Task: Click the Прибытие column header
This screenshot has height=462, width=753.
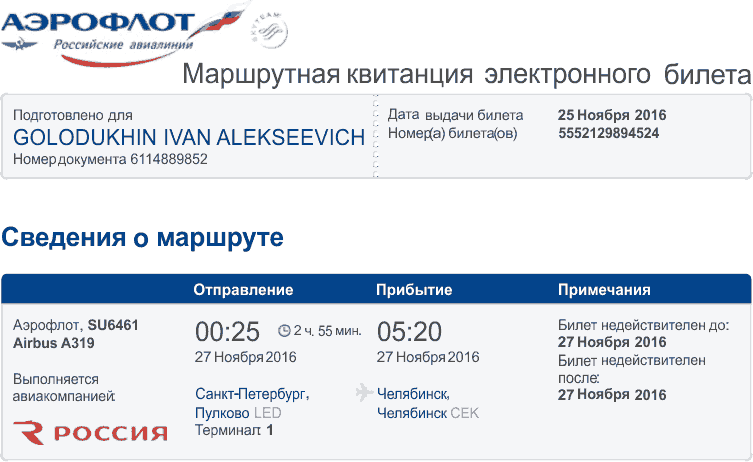Action: [x=414, y=290]
